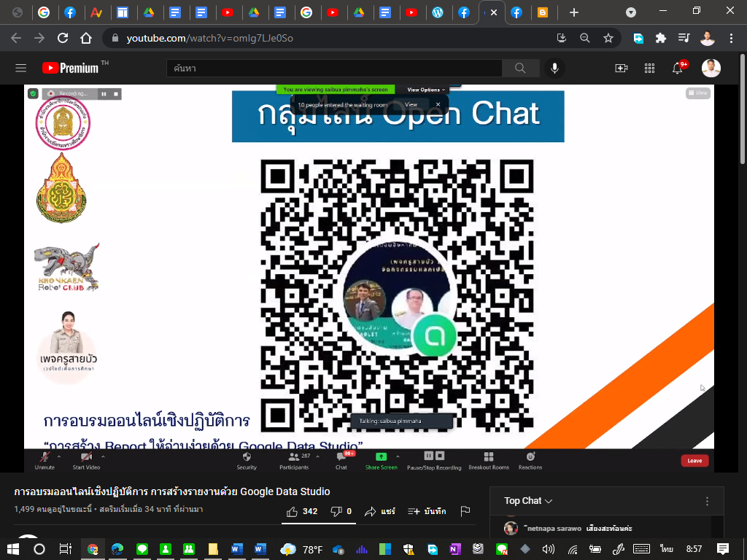
Task: Open Cortana circle on the taskbar
Action: coord(39,549)
